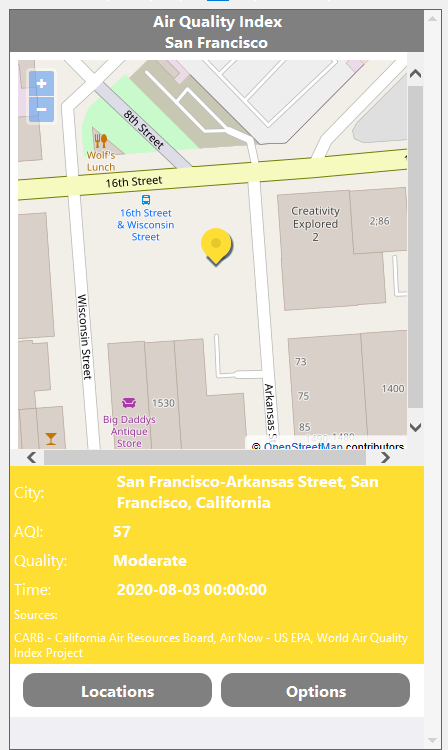This screenshot has height=750, width=448.
Task: Click outer panel scroll down arrow
Action: [433, 740]
